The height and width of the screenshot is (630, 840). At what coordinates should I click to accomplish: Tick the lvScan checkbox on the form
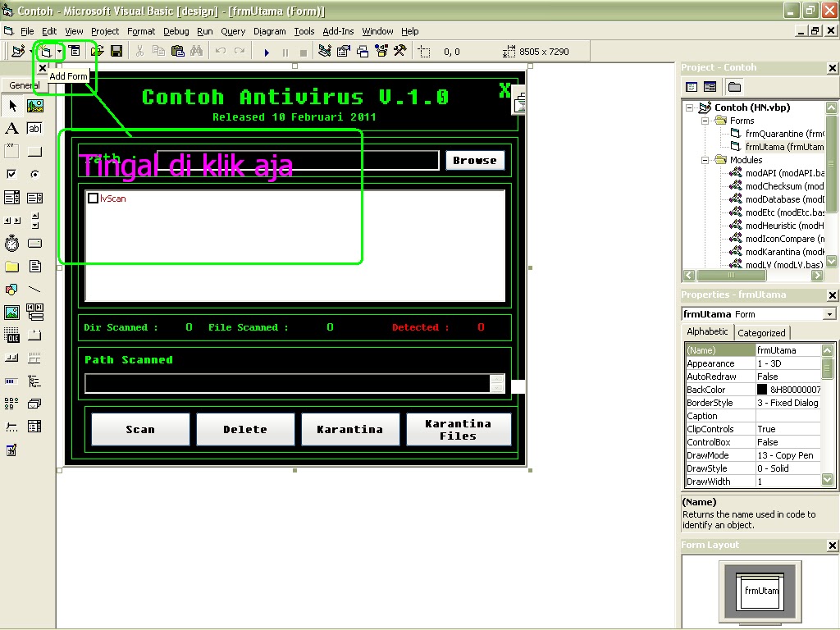[x=94, y=199]
